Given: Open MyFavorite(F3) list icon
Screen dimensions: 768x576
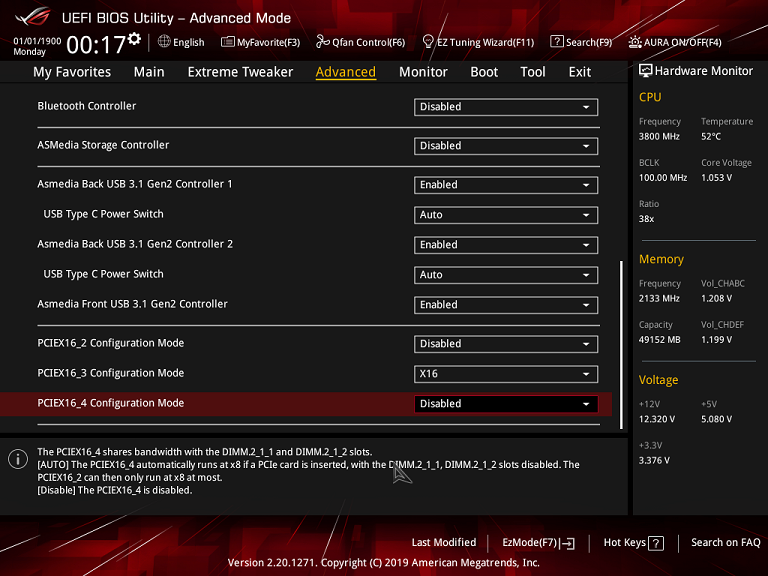Looking at the screenshot, I should (228, 42).
